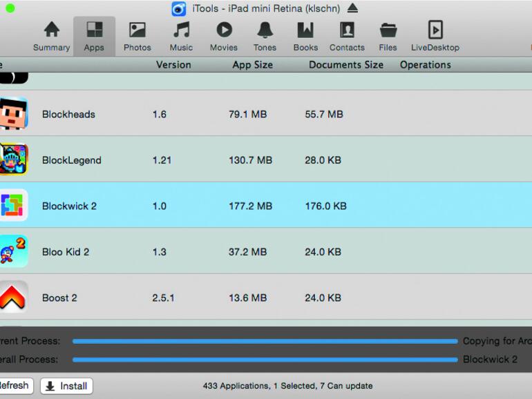532x399 pixels.
Task: Browse the Files section
Action: (388, 37)
